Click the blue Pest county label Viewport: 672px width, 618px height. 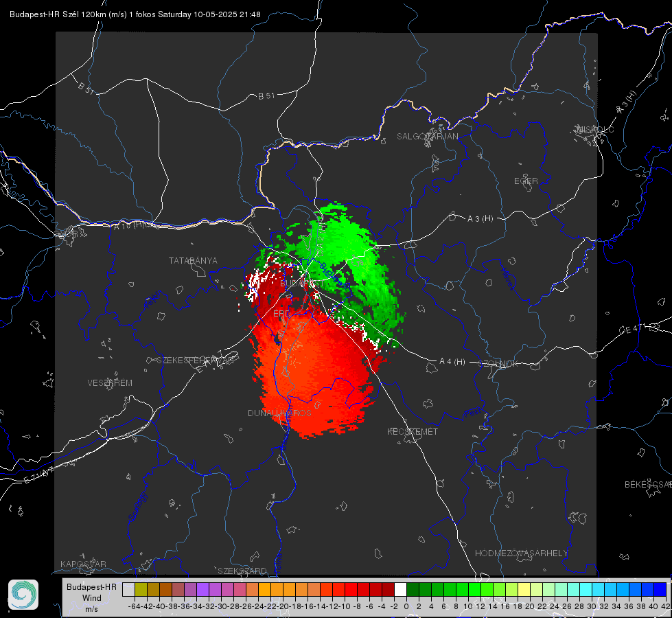tap(472, 413)
